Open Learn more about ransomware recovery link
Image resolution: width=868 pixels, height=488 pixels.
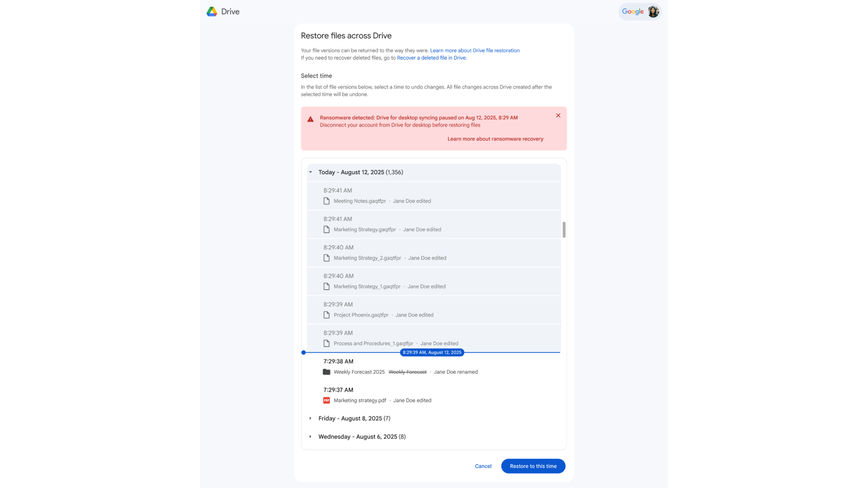(x=495, y=139)
